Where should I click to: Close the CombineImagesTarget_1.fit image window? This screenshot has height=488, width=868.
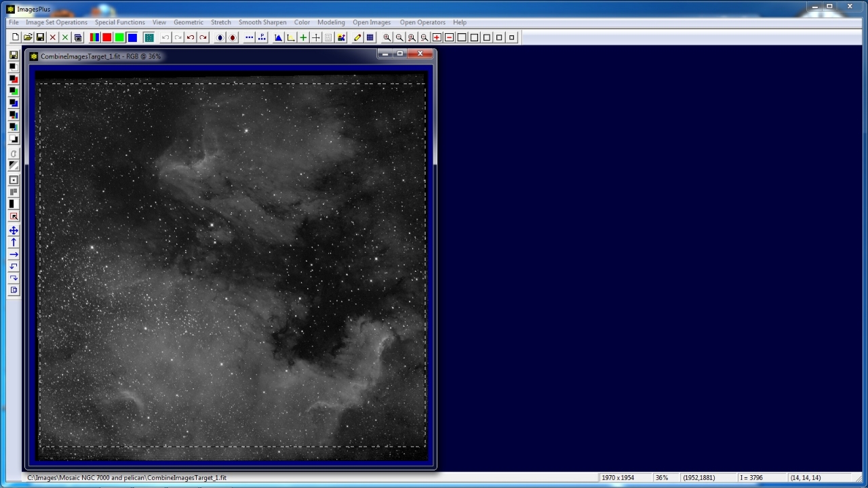(420, 54)
